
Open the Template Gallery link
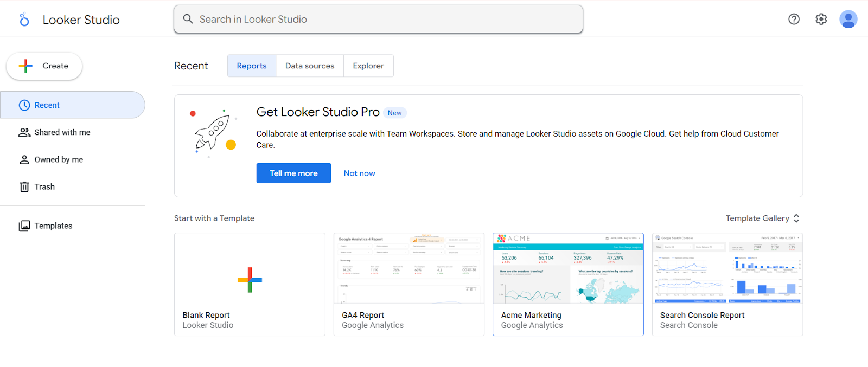coord(757,218)
